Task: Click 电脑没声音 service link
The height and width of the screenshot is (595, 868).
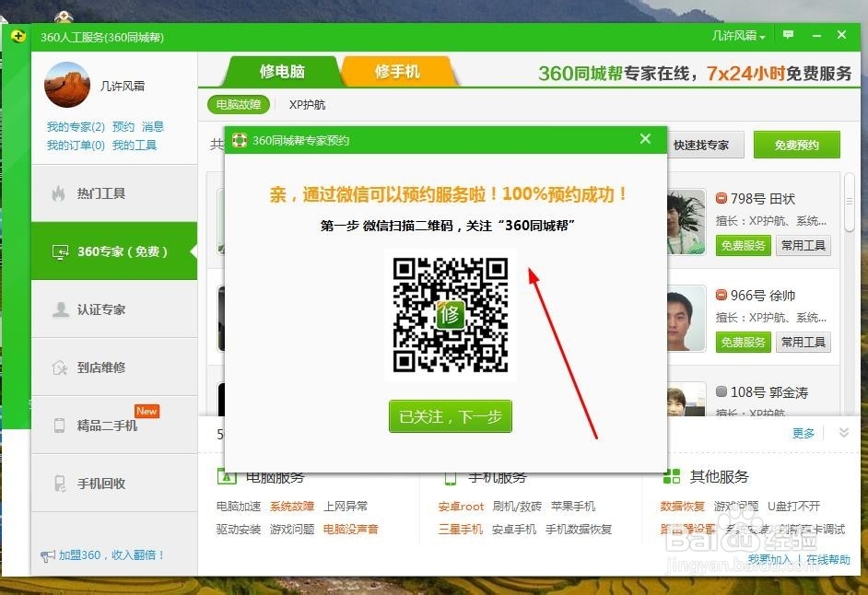Action: point(351,530)
